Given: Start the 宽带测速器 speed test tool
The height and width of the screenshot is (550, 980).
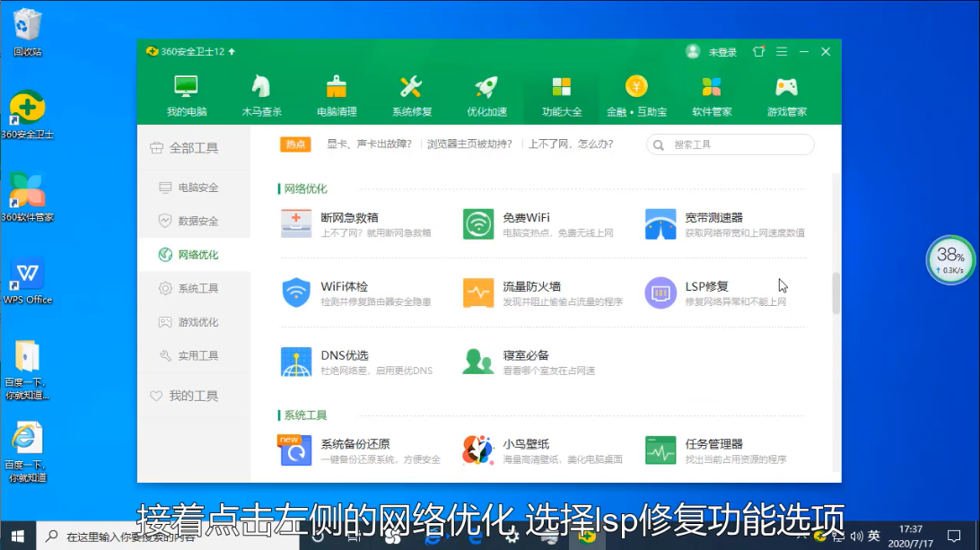Looking at the screenshot, I should click(661, 223).
